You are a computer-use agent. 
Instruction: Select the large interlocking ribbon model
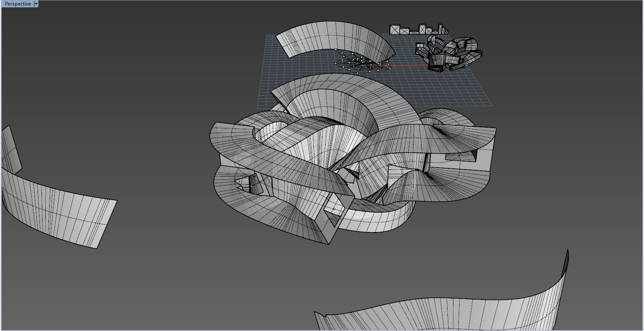tap(353, 159)
